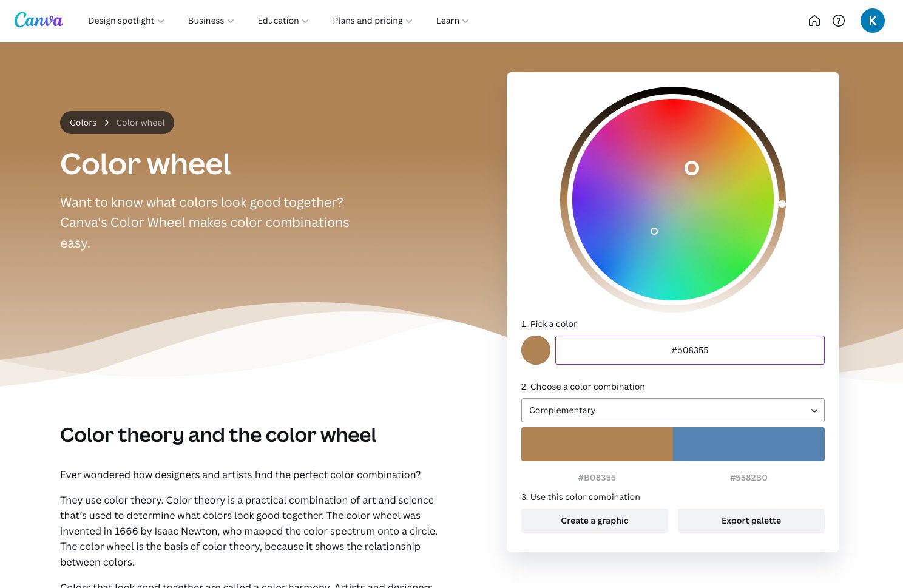Image resolution: width=903 pixels, height=588 pixels.
Task: Click the large primary color handle on wheel
Action: click(x=692, y=168)
